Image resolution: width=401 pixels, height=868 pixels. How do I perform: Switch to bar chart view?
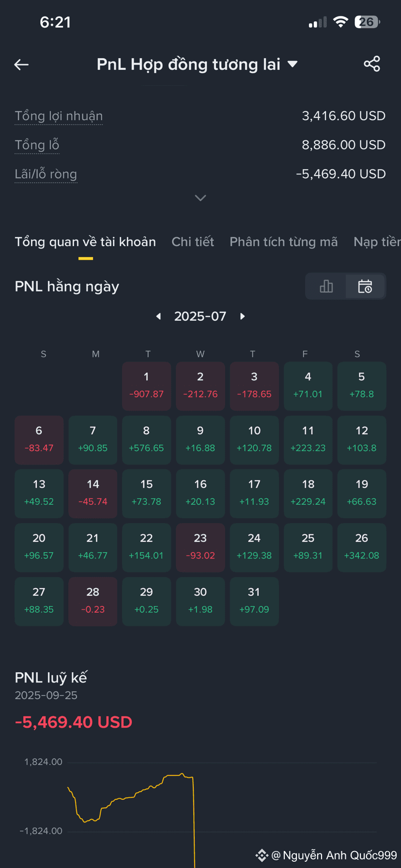326,286
